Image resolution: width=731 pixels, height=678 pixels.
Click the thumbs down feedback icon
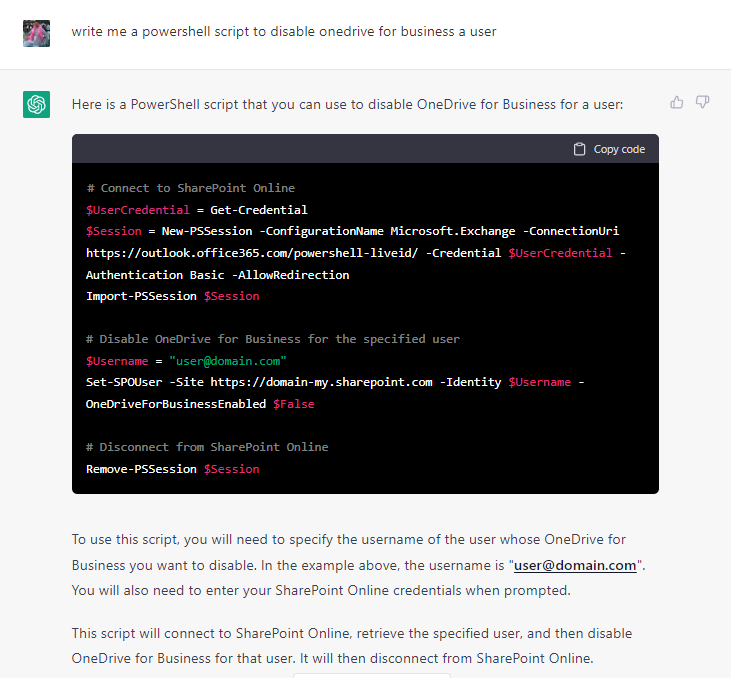point(703,102)
